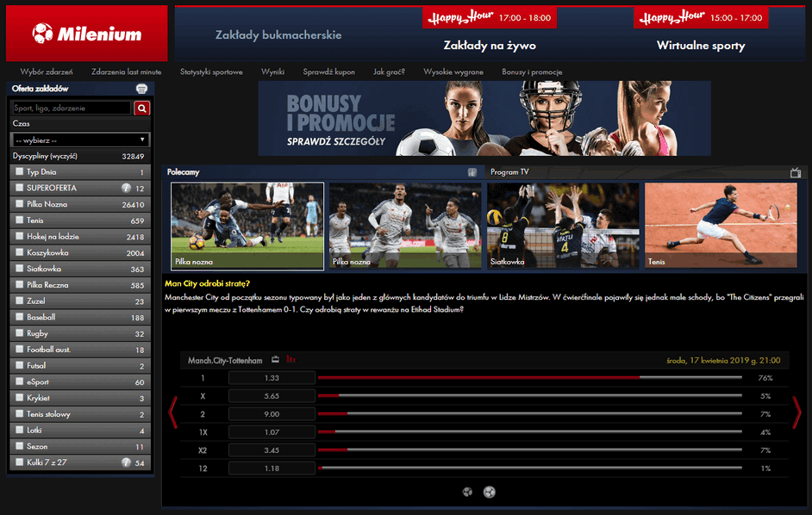
Task: Pick the 3.45 odds for X2
Action: click(272, 450)
